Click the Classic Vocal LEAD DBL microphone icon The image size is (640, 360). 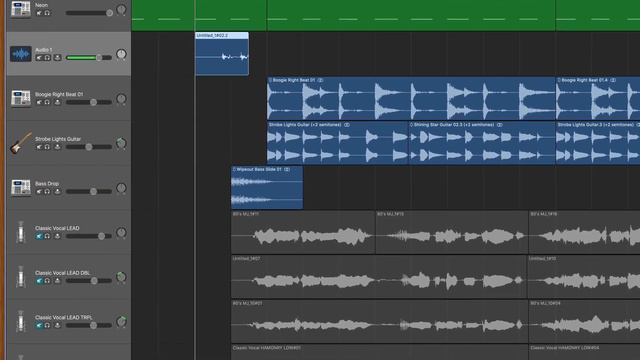point(20,277)
